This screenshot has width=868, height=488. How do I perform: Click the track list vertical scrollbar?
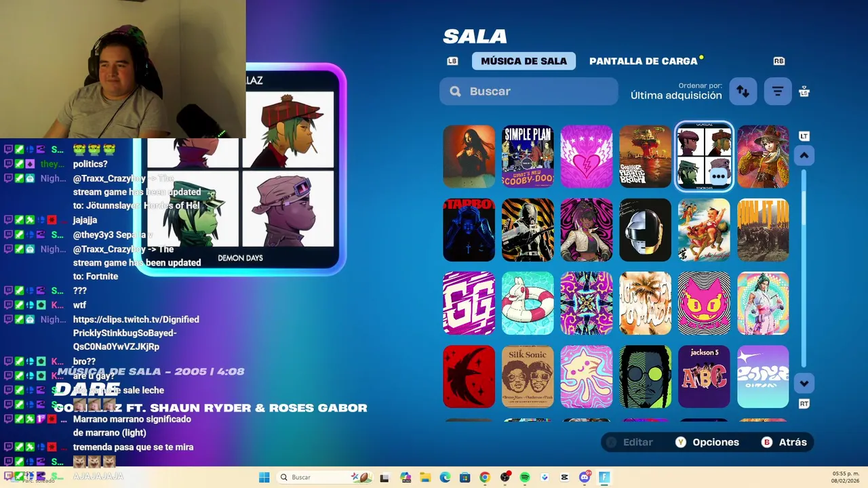[804, 269]
